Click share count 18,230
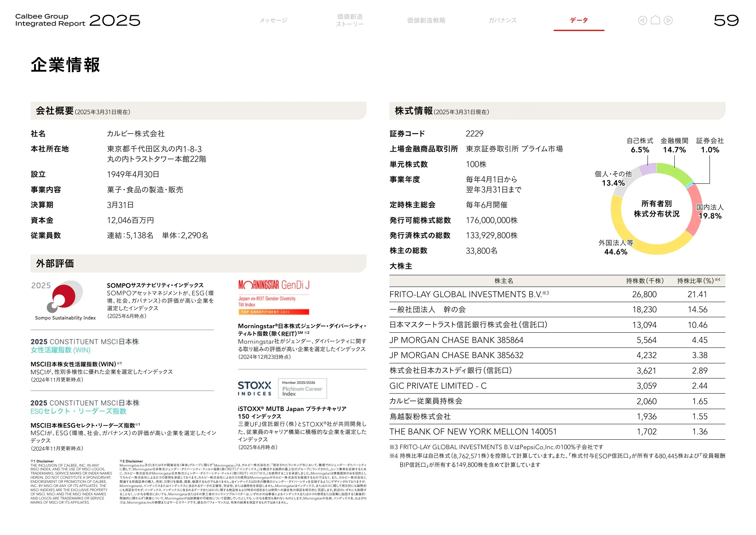 [x=644, y=310]
